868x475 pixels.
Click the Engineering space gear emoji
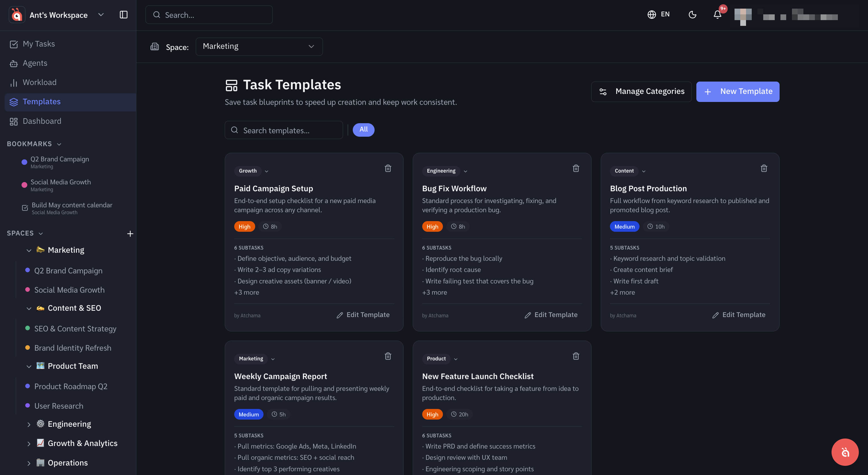point(40,423)
